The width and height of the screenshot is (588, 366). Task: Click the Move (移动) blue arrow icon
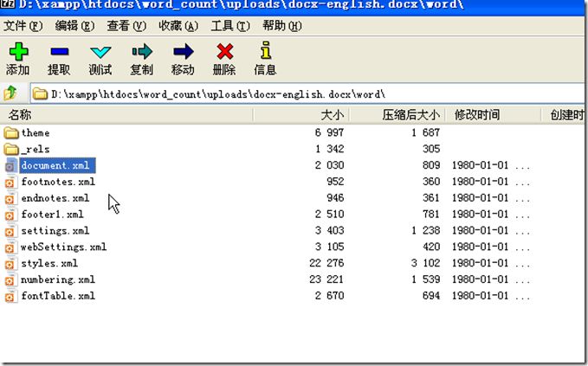pyautogui.click(x=184, y=52)
